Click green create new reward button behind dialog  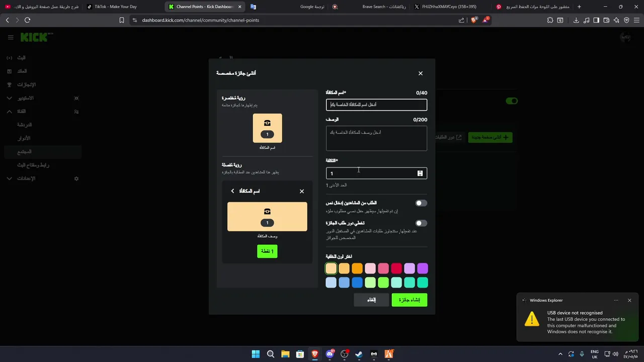490,137
